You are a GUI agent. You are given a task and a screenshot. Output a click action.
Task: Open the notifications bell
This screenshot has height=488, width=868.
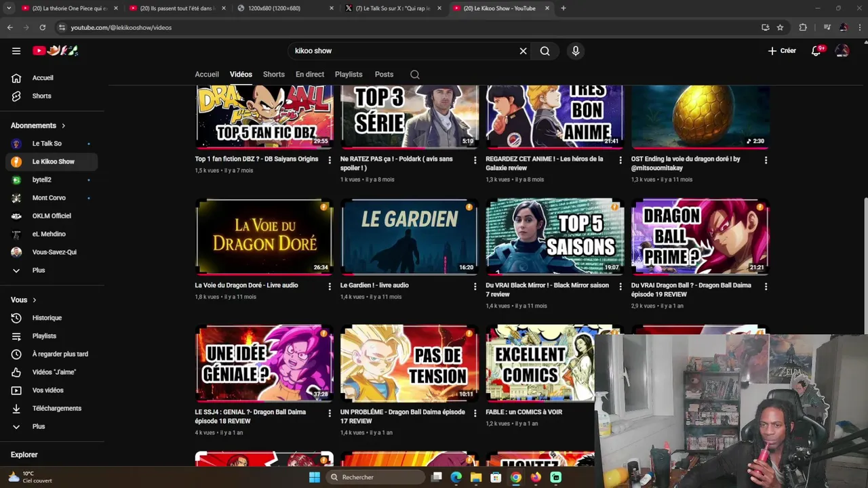click(816, 51)
